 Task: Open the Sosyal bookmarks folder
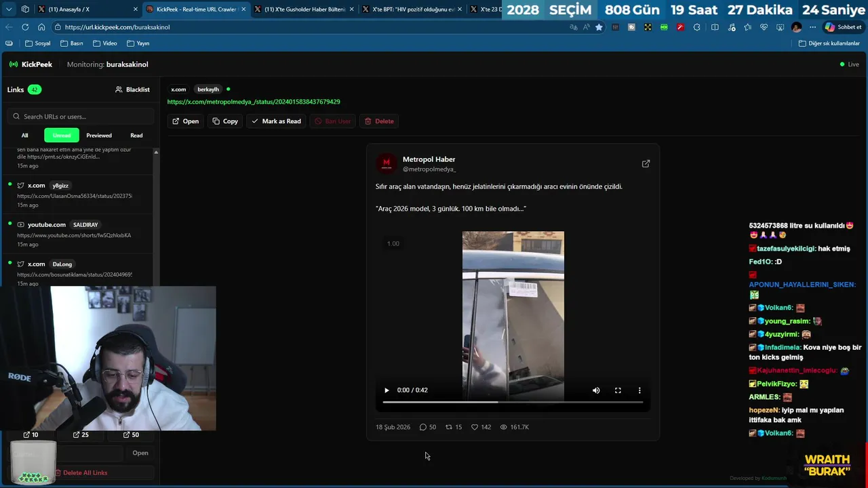[37, 43]
